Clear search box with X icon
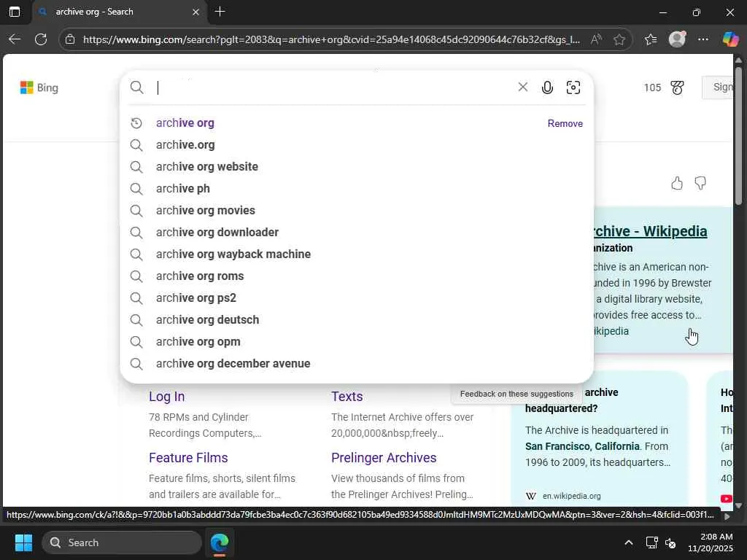Viewport: 747px width, 560px height. click(x=522, y=87)
